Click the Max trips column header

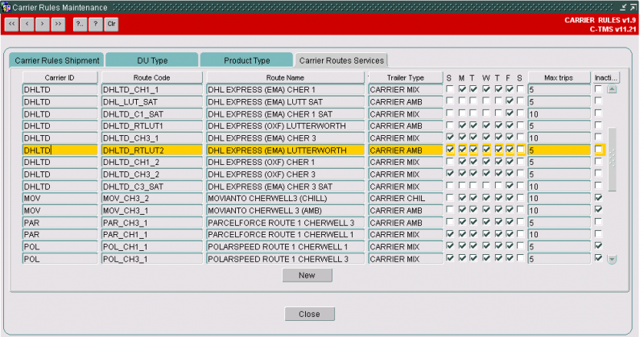(x=559, y=77)
